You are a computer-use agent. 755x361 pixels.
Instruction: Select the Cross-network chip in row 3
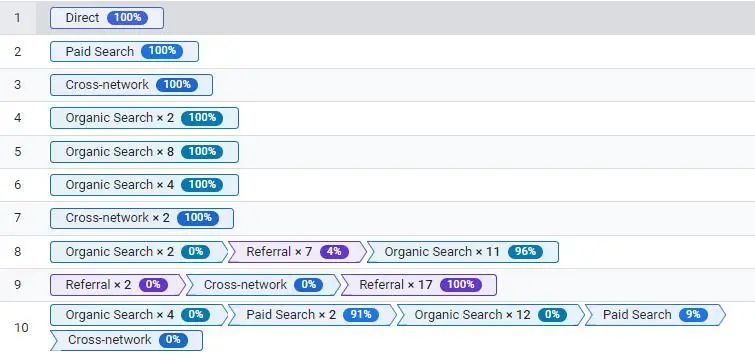tap(131, 85)
